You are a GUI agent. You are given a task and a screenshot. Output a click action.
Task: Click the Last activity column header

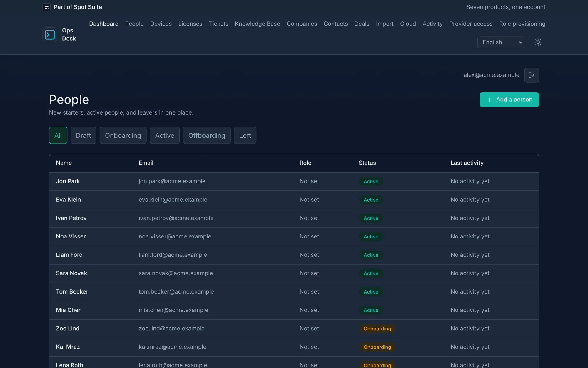point(467,163)
